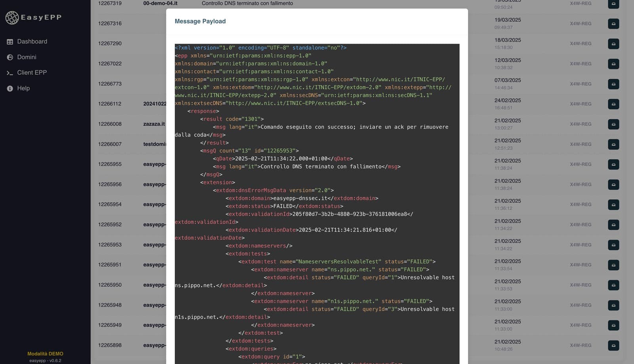Screen dimensions: 634x364
Task: Open payload icon for message 12267319
Action: 613,4
